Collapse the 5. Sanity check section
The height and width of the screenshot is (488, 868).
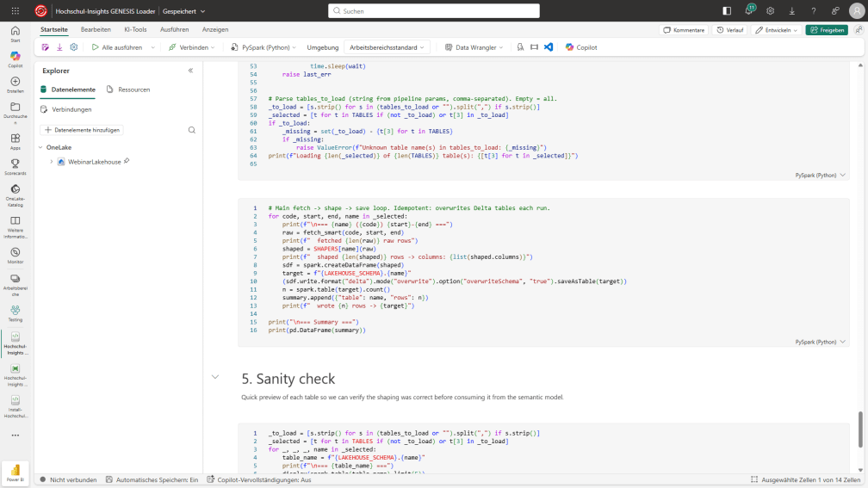coord(215,377)
